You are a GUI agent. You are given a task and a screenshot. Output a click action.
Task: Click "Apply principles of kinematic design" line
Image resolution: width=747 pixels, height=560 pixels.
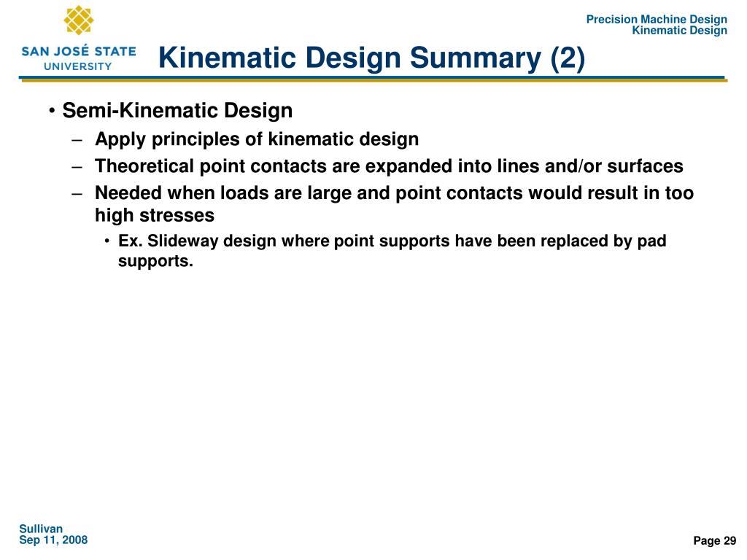[257, 139]
